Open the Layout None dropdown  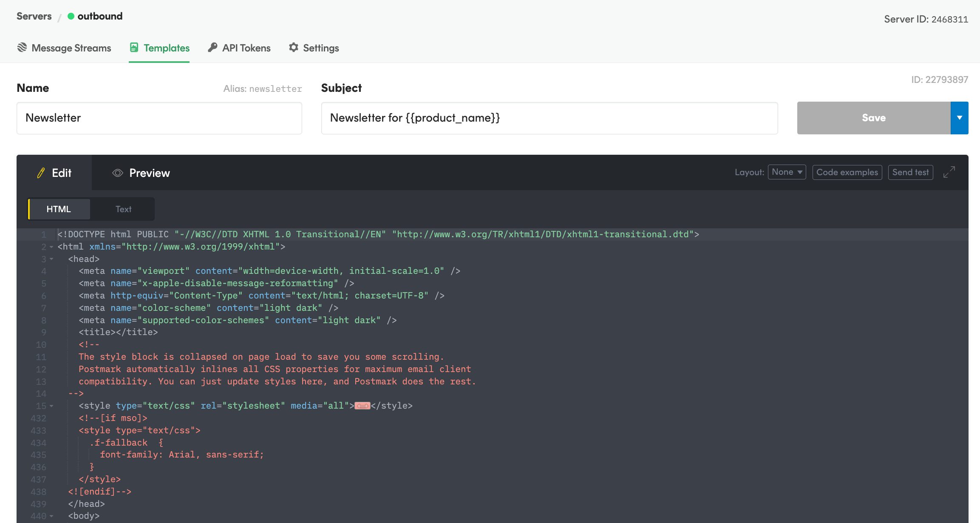pos(787,172)
